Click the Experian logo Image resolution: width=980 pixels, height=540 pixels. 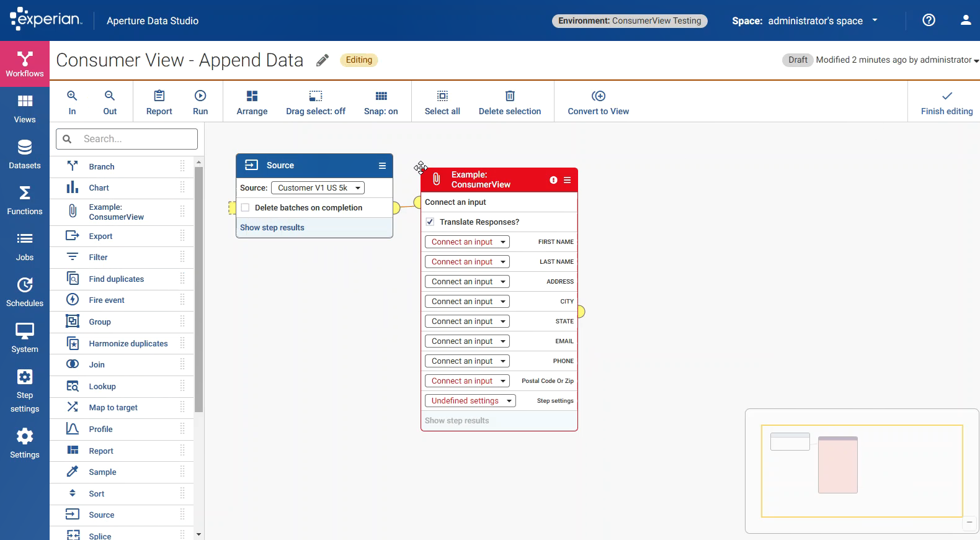click(x=46, y=19)
